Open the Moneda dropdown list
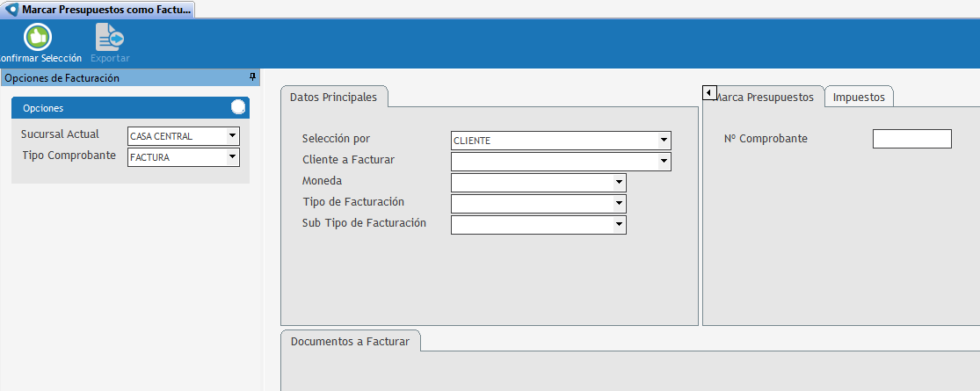Image resolution: width=980 pixels, height=391 pixels. click(x=620, y=183)
